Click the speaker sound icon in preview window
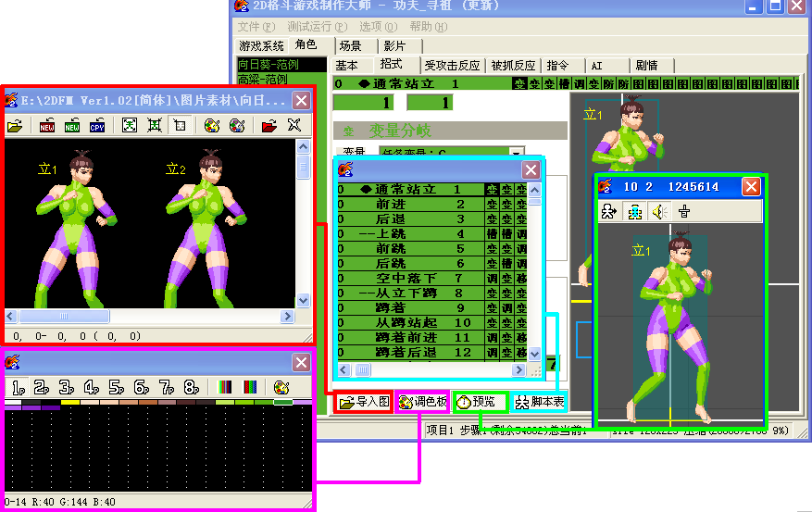The width and height of the screenshot is (812, 512). tap(659, 212)
